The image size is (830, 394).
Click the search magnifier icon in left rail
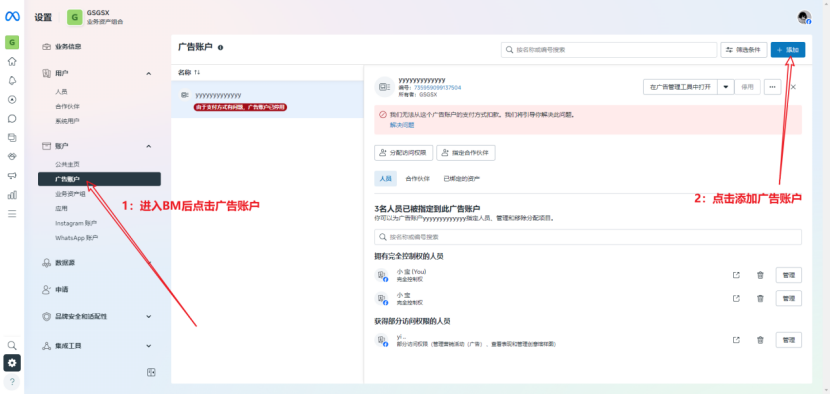12,345
